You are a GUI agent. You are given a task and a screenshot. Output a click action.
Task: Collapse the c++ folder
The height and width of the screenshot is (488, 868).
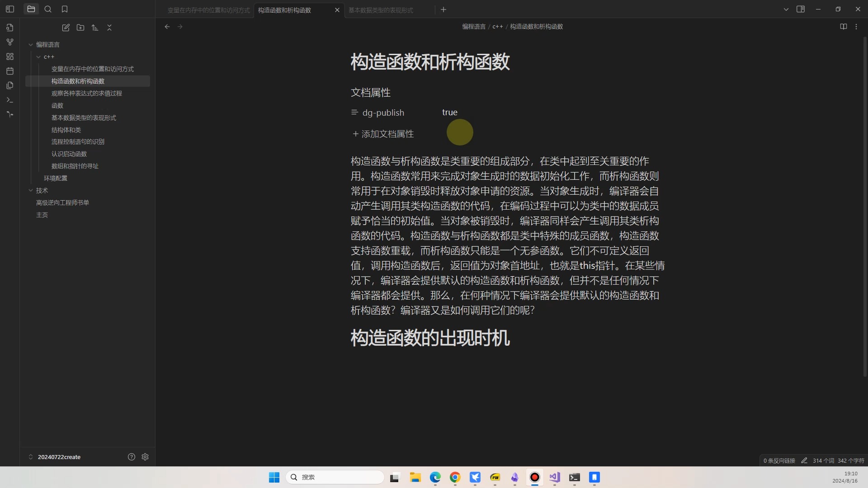pos(38,57)
